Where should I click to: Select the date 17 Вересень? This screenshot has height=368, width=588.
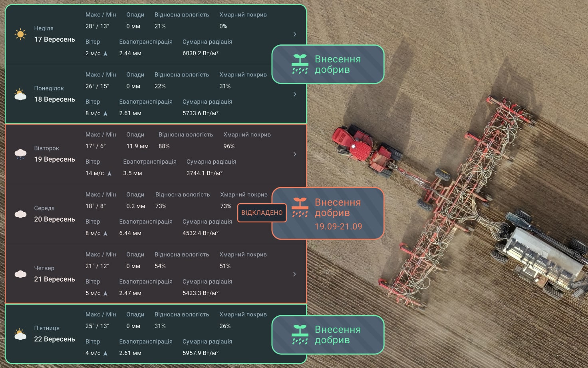point(54,39)
